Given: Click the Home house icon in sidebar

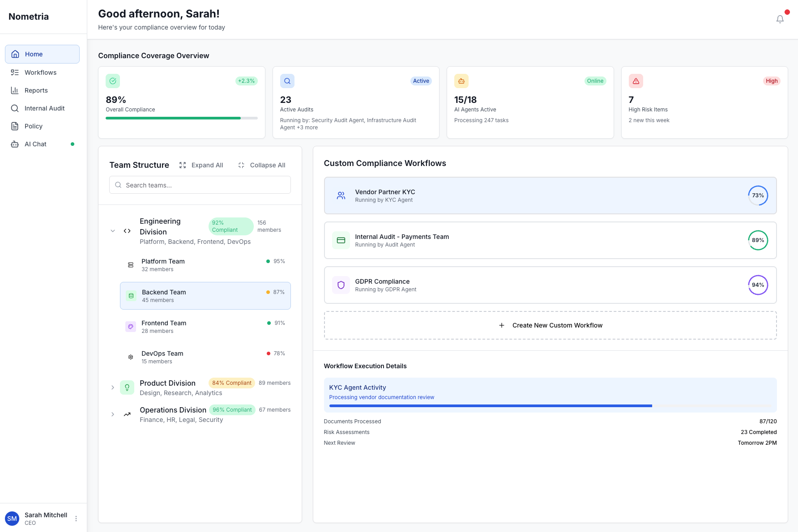Looking at the screenshot, I should (x=15, y=54).
